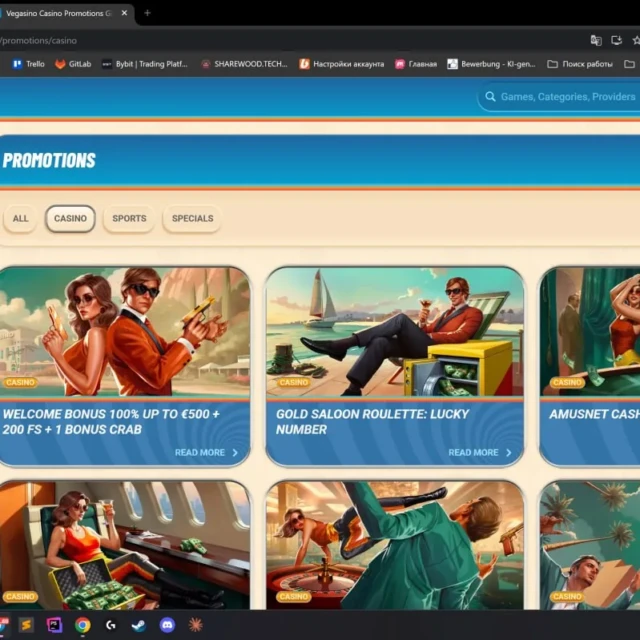Screen dimensions: 640x640
Task: Open the airplane cash suitcase promotion image
Action: [x=124, y=545]
